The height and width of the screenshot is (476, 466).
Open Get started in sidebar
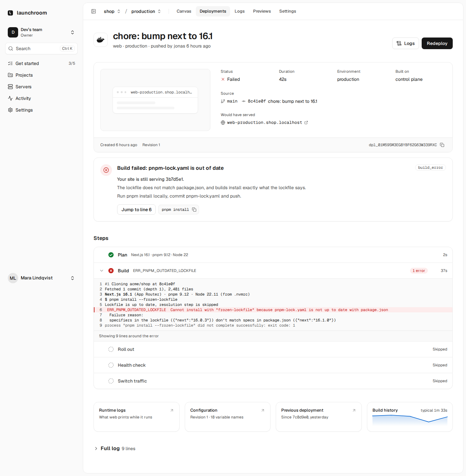pyautogui.click(x=41, y=63)
